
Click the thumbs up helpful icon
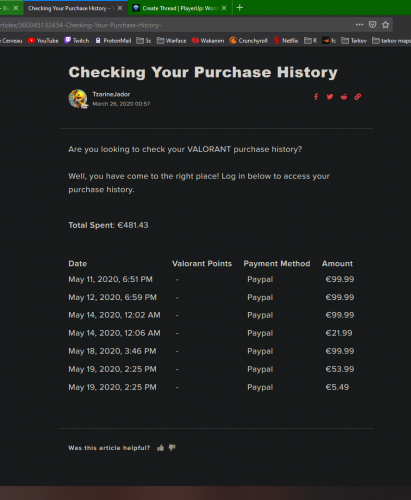pyautogui.click(x=161, y=448)
